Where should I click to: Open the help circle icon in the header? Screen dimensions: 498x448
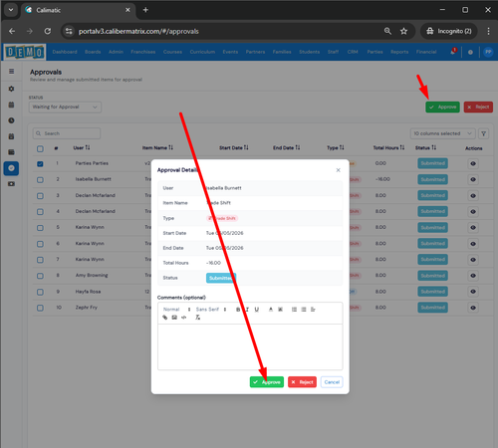(x=470, y=52)
